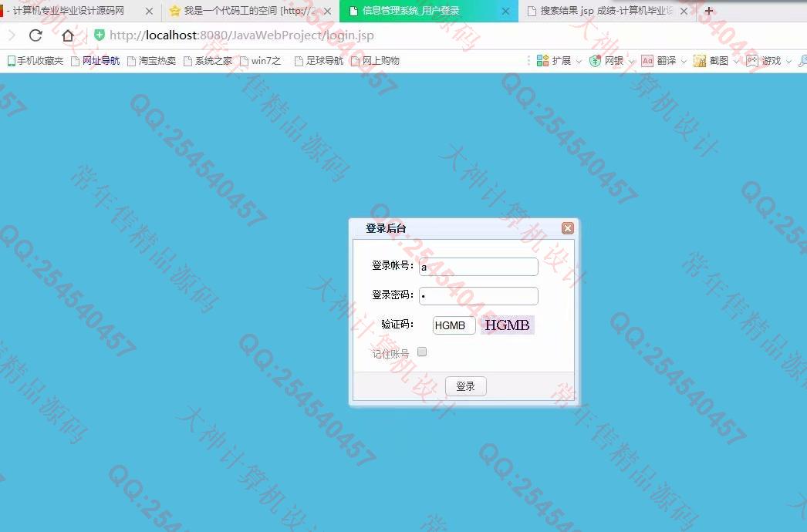Click the green security shield icon
Screen dimensions: 807x532
click(x=100, y=35)
